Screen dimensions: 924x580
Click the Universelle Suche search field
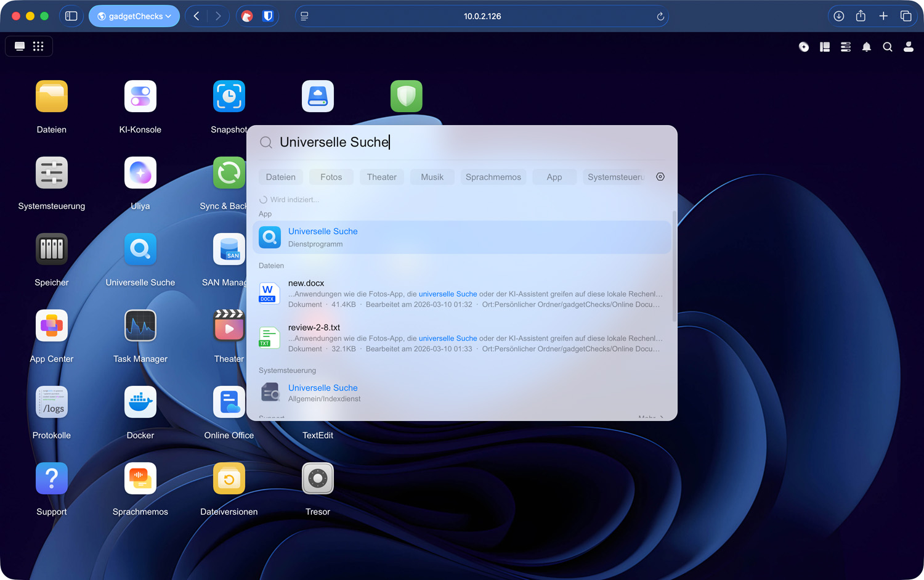click(462, 142)
